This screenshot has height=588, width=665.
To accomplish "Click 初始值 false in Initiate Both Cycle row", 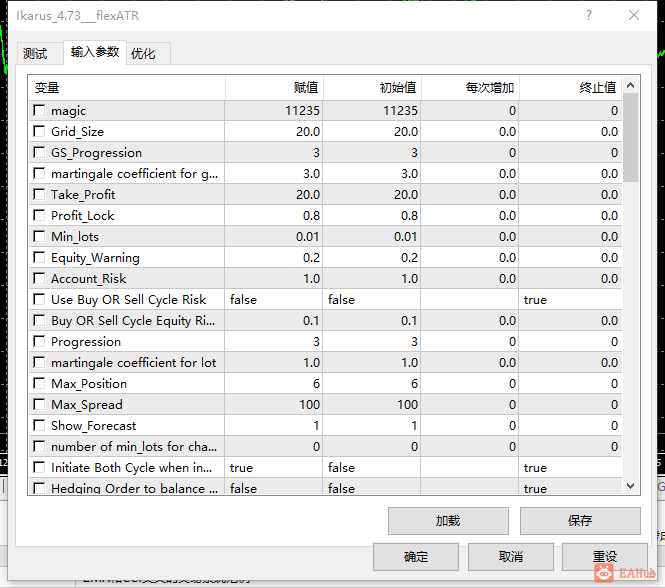I will click(372, 468).
